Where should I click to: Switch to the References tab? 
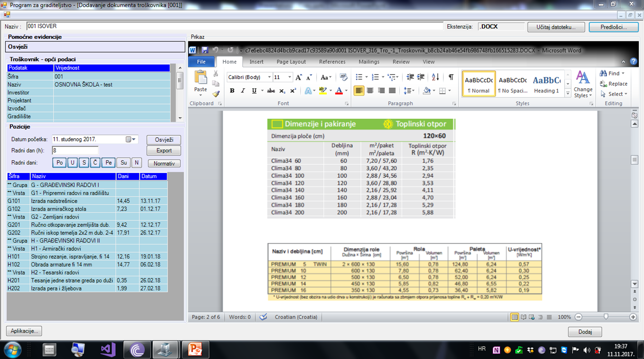click(x=332, y=62)
